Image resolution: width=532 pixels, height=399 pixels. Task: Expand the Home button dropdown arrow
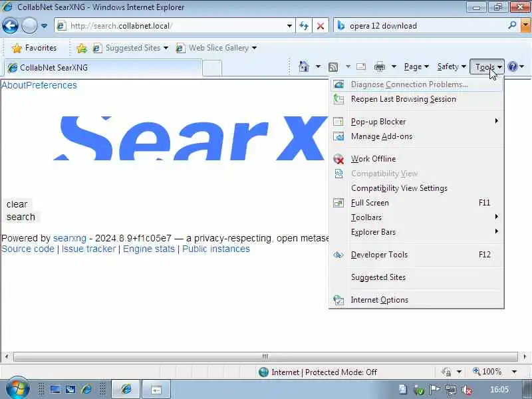tap(318, 66)
